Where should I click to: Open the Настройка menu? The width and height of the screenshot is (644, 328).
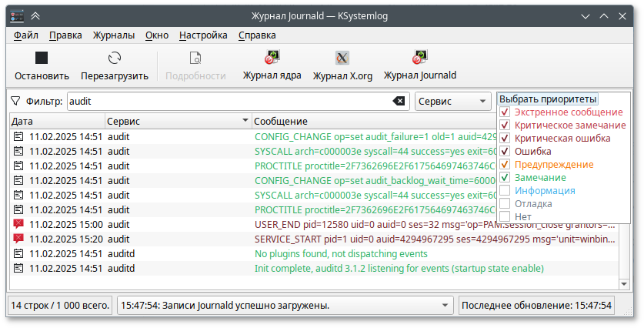[203, 35]
